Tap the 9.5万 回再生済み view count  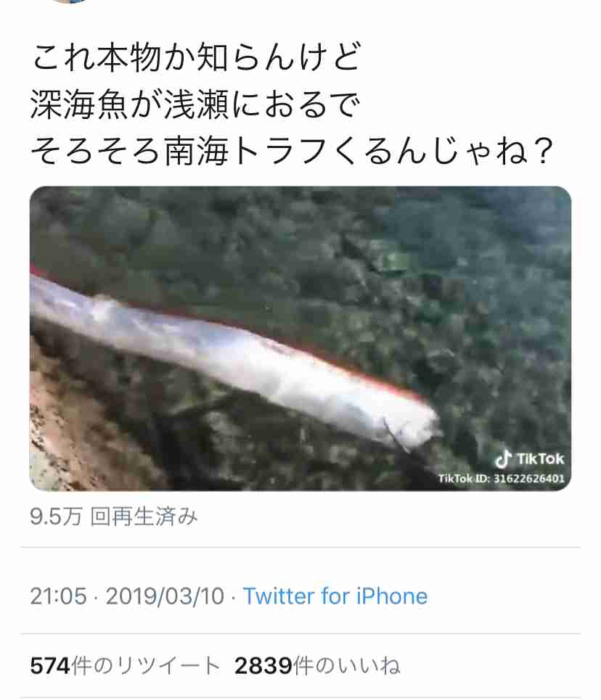(114, 516)
